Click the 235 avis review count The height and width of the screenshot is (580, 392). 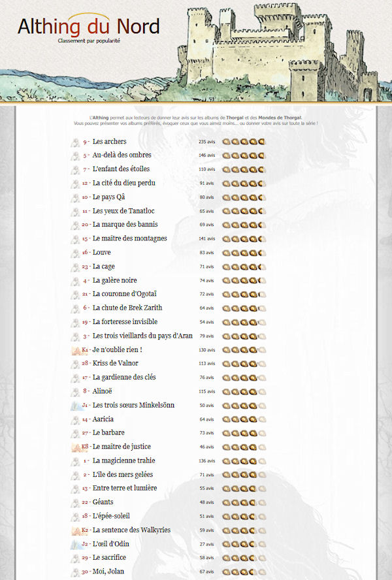click(x=206, y=142)
